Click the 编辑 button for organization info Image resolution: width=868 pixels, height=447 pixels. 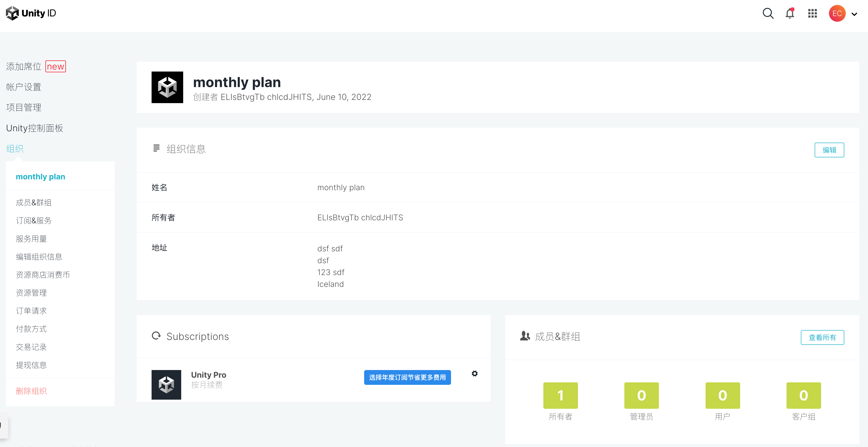(x=829, y=150)
